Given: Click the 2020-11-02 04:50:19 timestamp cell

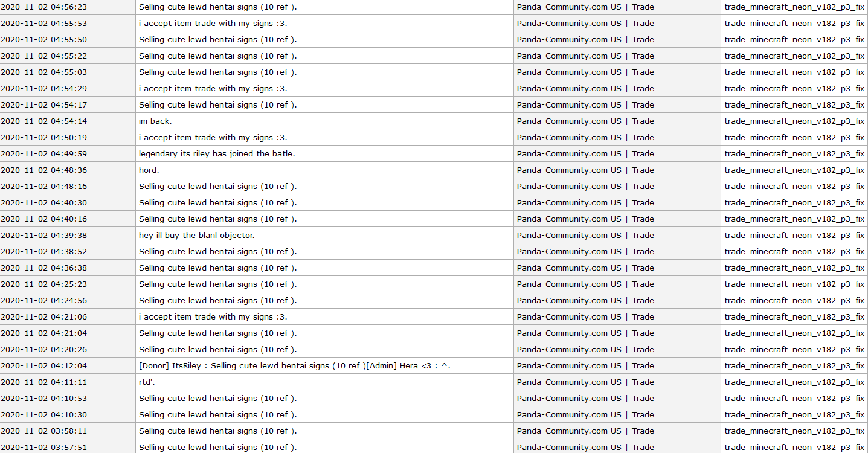Looking at the screenshot, I should [43, 137].
